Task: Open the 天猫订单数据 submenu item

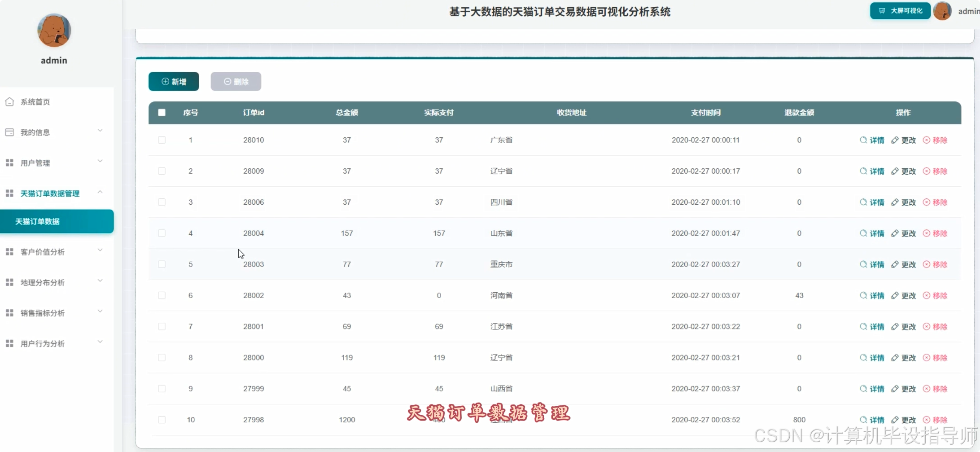Action: pos(57,221)
